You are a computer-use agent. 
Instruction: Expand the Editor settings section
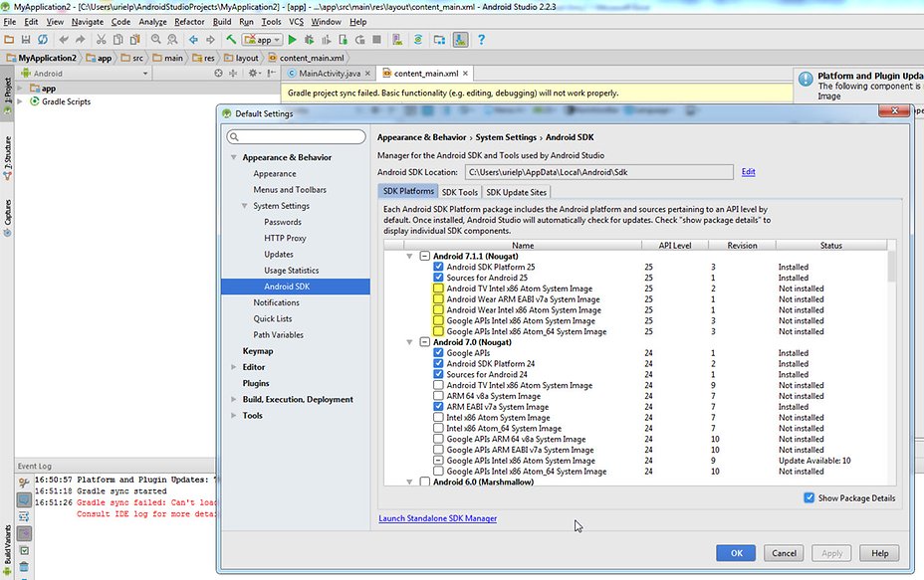pyautogui.click(x=234, y=367)
